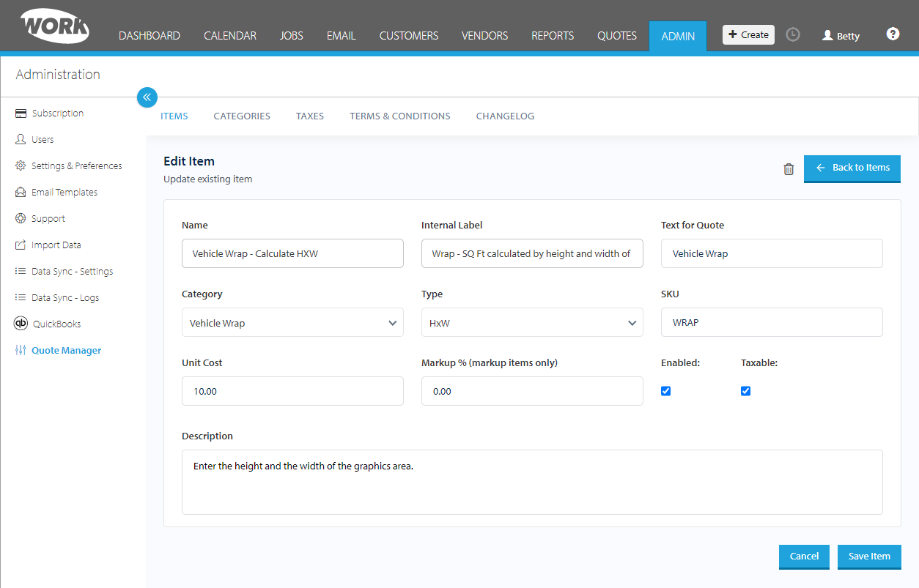Screen dimensions: 919x588
Task: Click the Create button
Action: click(x=748, y=34)
